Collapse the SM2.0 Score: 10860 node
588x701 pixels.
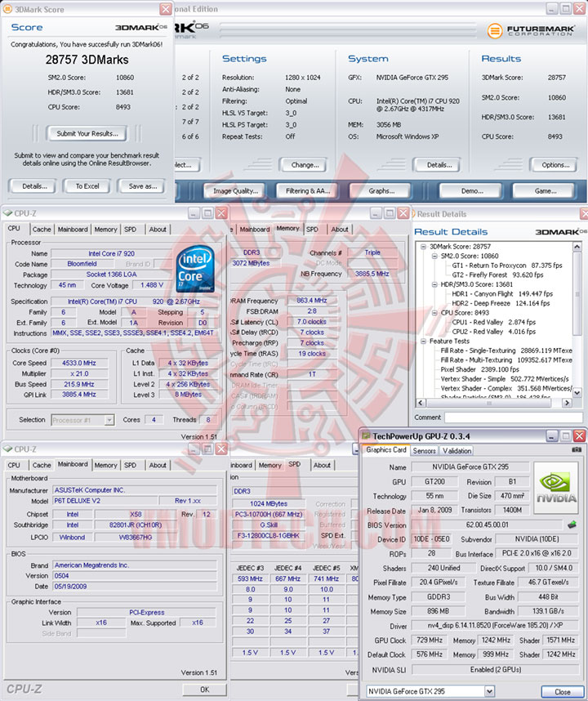(x=434, y=256)
